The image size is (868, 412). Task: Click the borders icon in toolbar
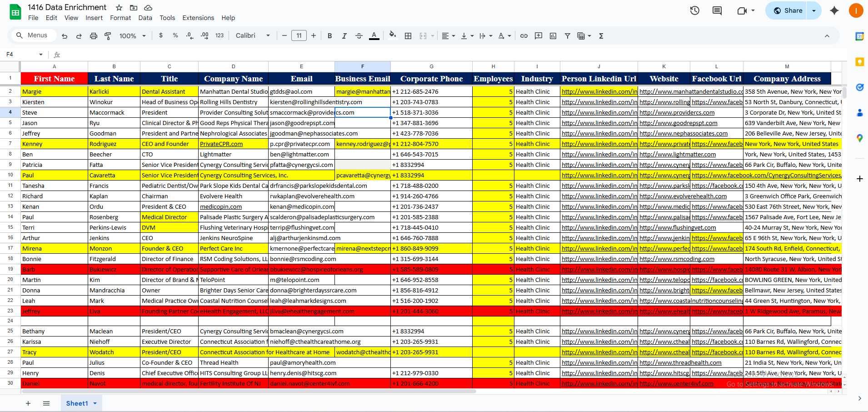(408, 36)
